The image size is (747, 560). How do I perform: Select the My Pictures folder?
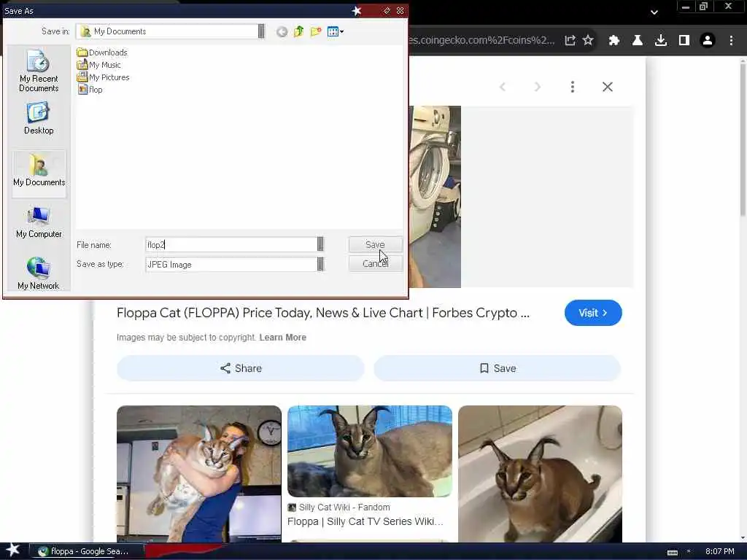click(x=104, y=77)
